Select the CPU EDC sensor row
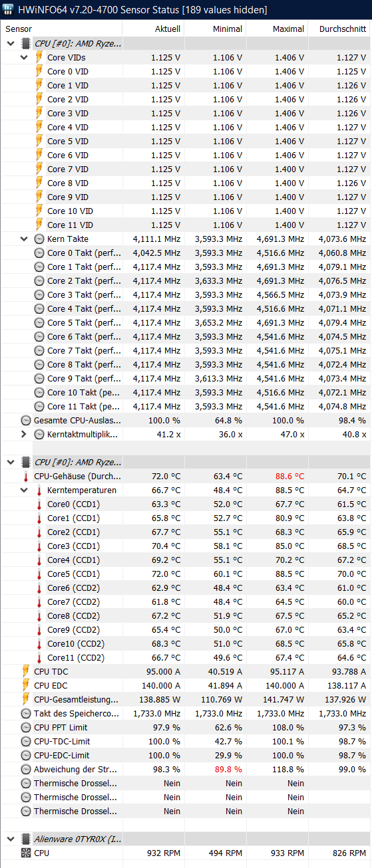The width and height of the screenshot is (372, 868). [186, 685]
